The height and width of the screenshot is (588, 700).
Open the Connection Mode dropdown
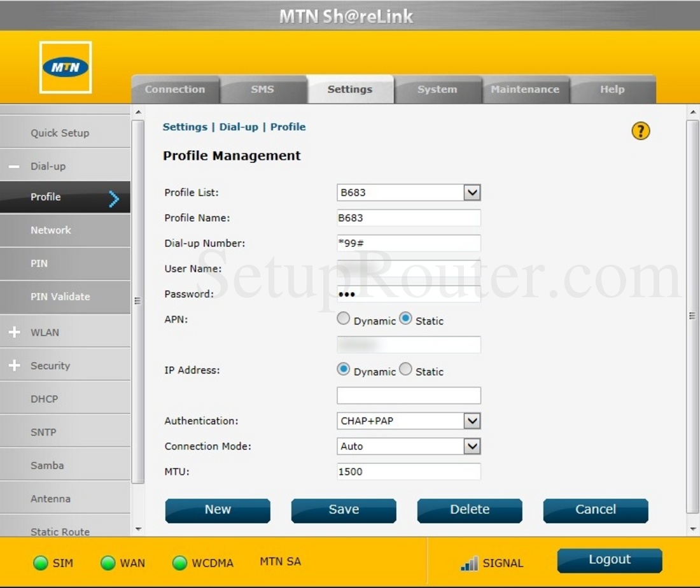[x=472, y=446]
